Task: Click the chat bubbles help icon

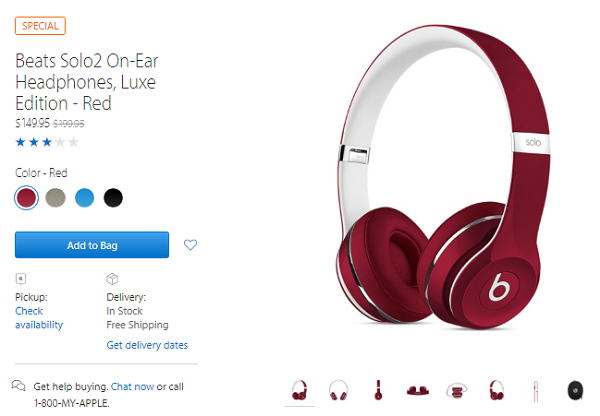Action: (18, 386)
